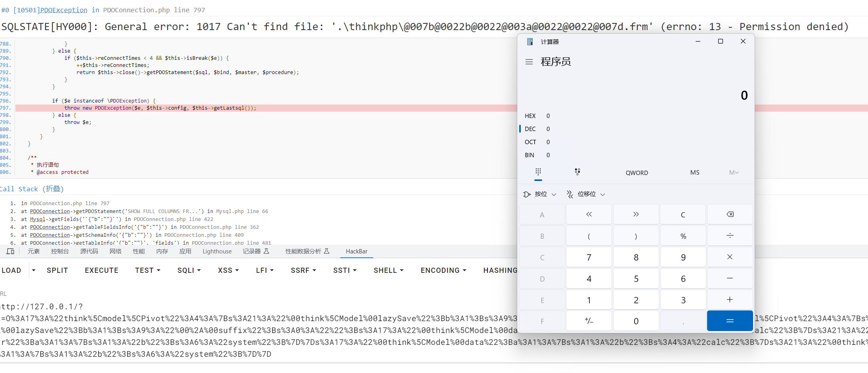Click the calculator C clear key
The width and height of the screenshot is (868, 373).
(683, 214)
